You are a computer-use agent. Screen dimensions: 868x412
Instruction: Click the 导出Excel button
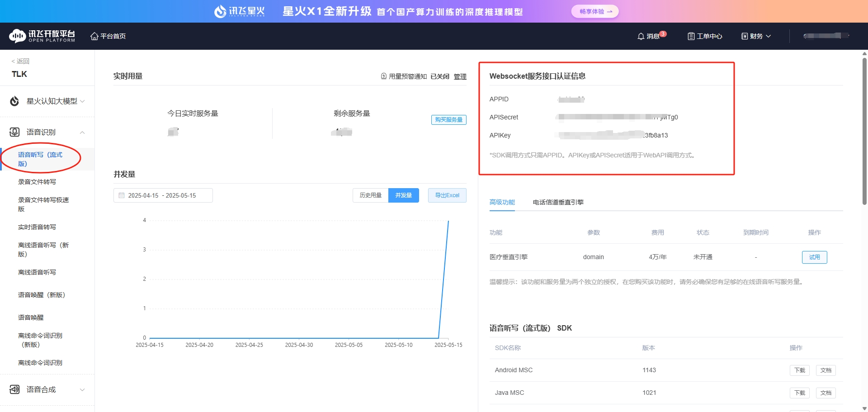447,195
